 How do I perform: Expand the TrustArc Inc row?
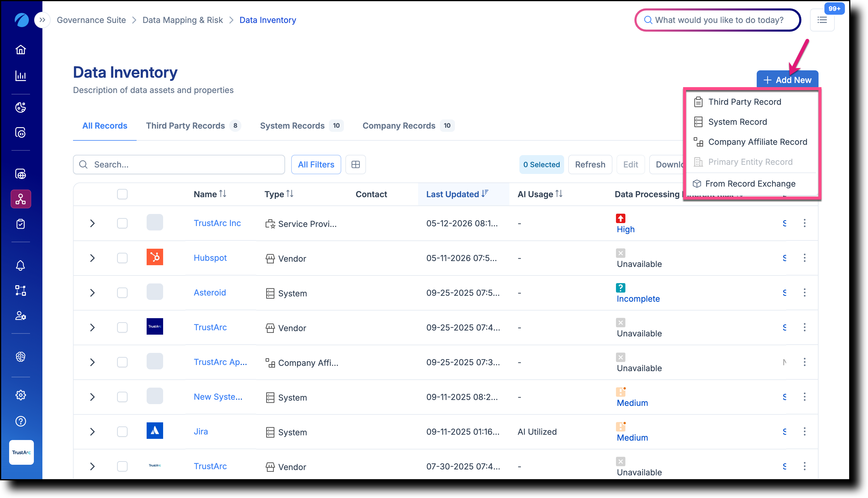[92, 223]
